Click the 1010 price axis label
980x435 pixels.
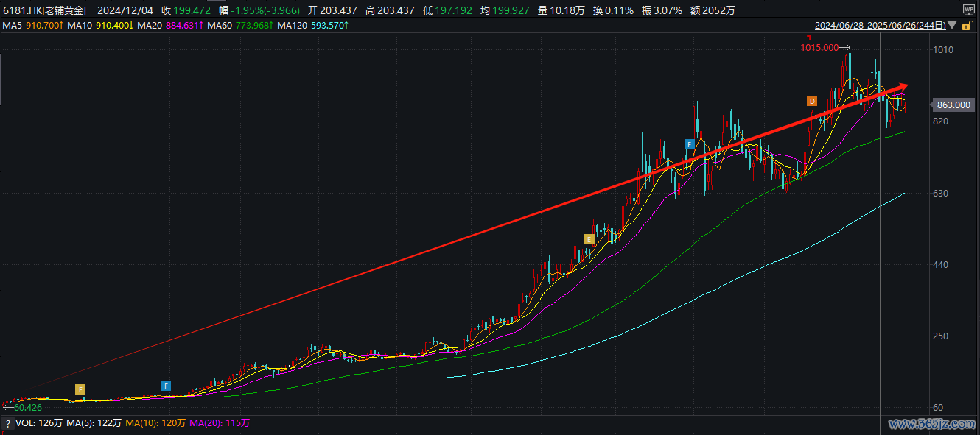pyautogui.click(x=943, y=50)
